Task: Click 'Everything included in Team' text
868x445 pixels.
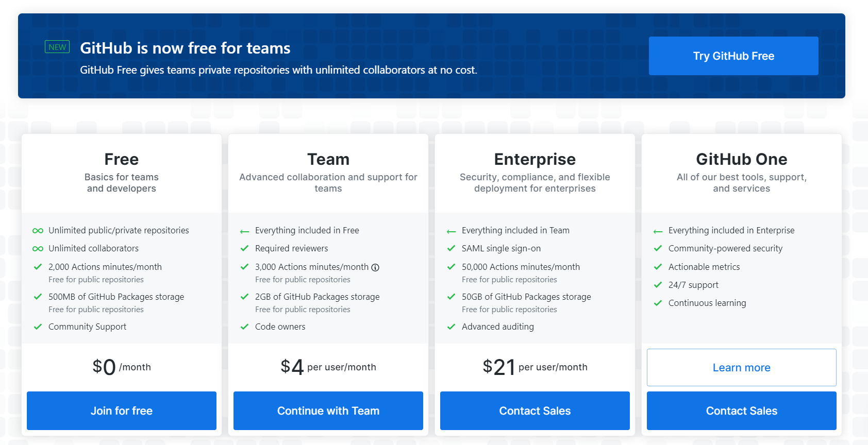Action: click(x=515, y=230)
